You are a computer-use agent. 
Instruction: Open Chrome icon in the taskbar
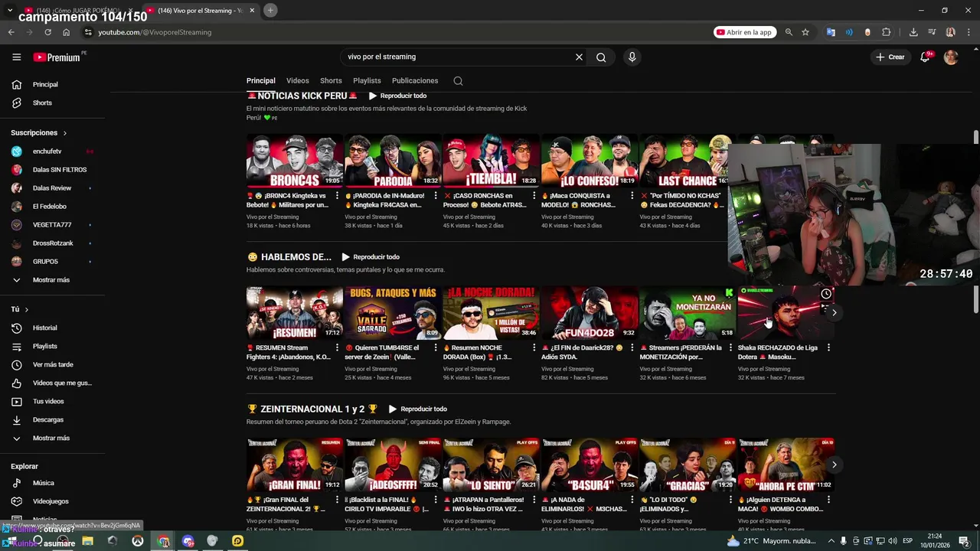point(163,541)
